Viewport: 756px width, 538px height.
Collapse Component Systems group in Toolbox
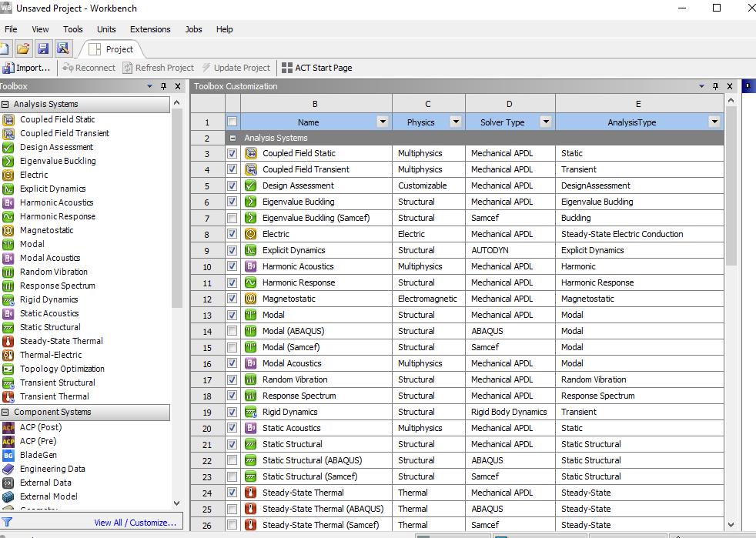click(5, 412)
